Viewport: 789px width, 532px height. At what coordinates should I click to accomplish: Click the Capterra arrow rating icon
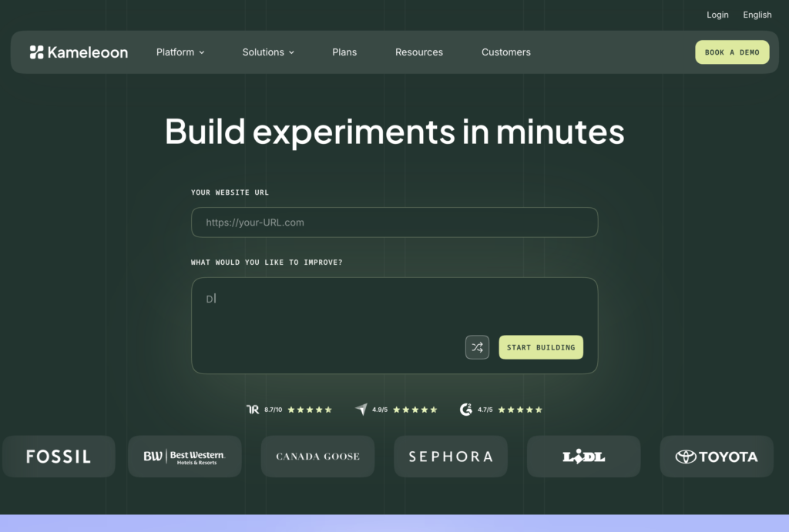tap(361, 410)
